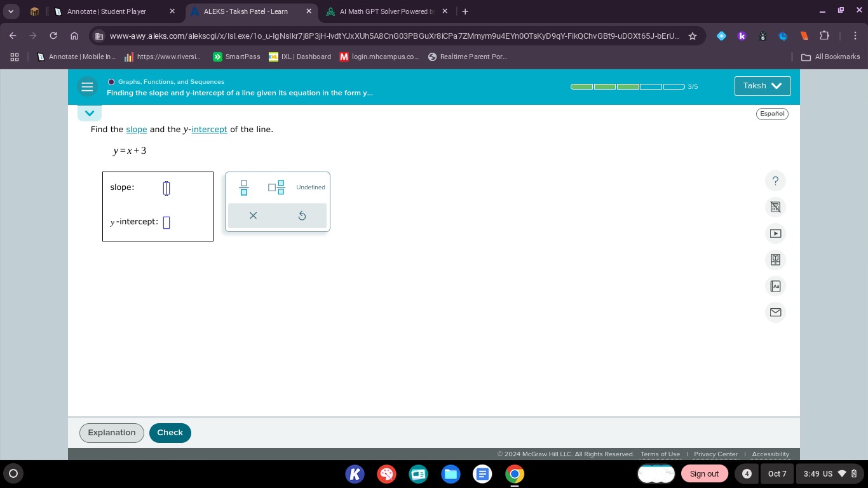Open the SmartPass bookmark
The image size is (868, 488).
click(237, 57)
